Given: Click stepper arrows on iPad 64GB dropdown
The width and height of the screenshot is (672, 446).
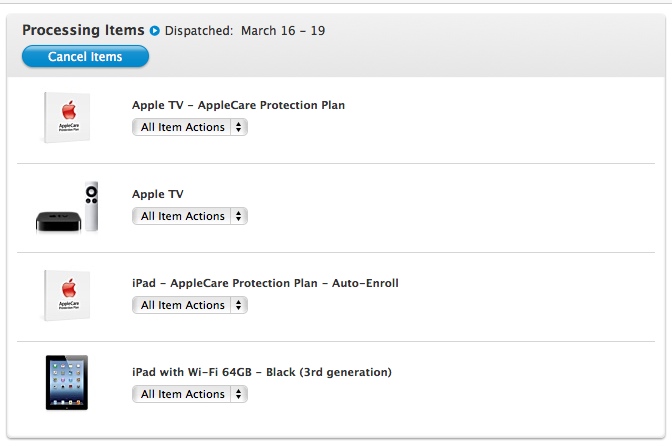Looking at the screenshot, I should pyautogui.click(x=239, y=395).
